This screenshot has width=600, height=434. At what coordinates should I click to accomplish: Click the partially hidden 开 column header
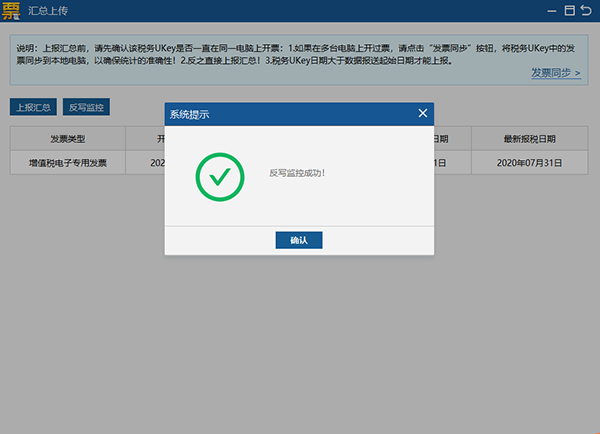click(157, 138)
